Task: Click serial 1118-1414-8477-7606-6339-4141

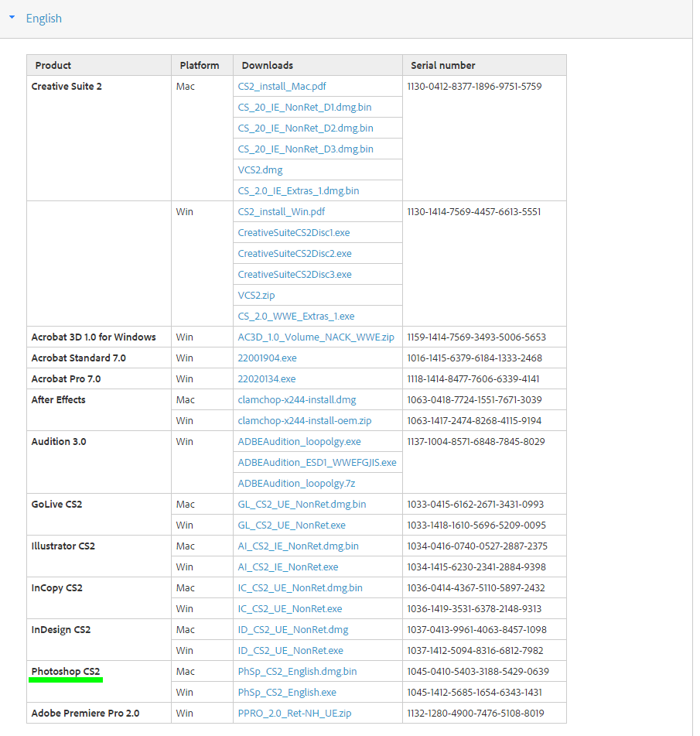Action: (473, 378)
